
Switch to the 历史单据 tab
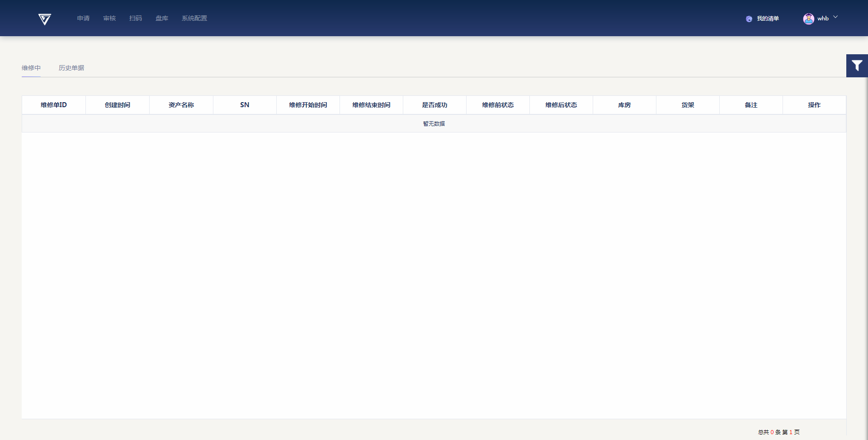click(71, 68)
